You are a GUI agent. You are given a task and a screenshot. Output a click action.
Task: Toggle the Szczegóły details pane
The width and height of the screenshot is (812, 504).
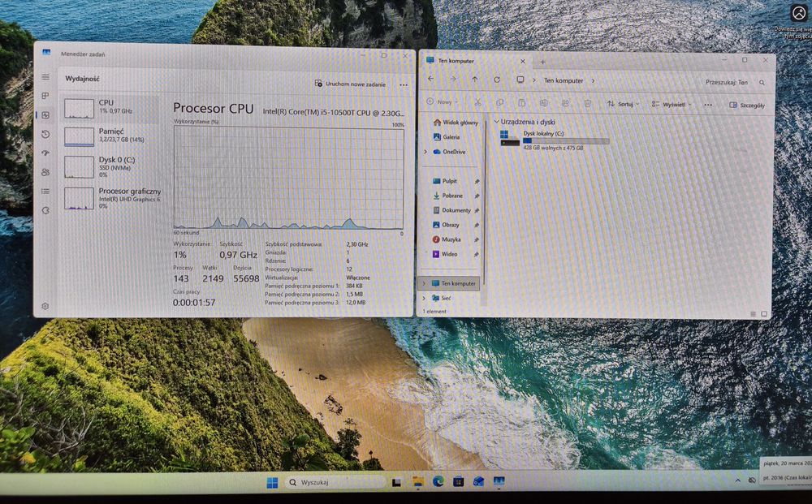(747, 105)
